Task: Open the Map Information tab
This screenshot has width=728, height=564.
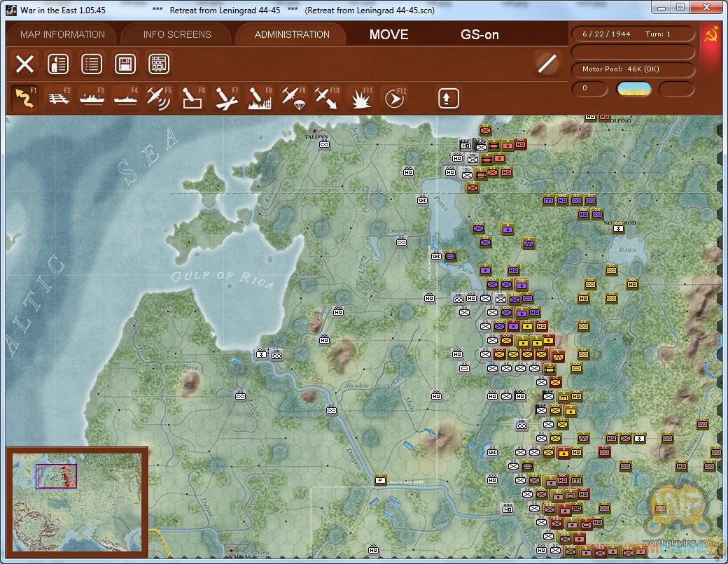Action: pyautogui.click(x=62, y=34)
